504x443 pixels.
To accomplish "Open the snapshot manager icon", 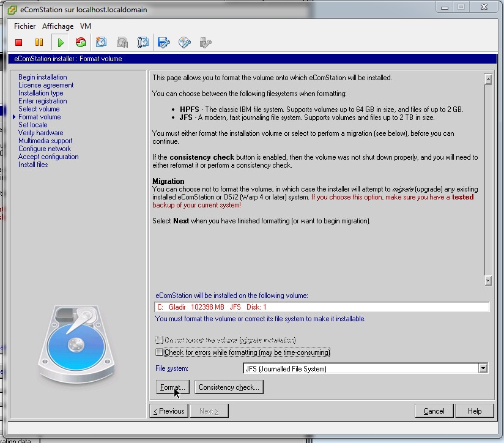I will [x=143, y=42].
